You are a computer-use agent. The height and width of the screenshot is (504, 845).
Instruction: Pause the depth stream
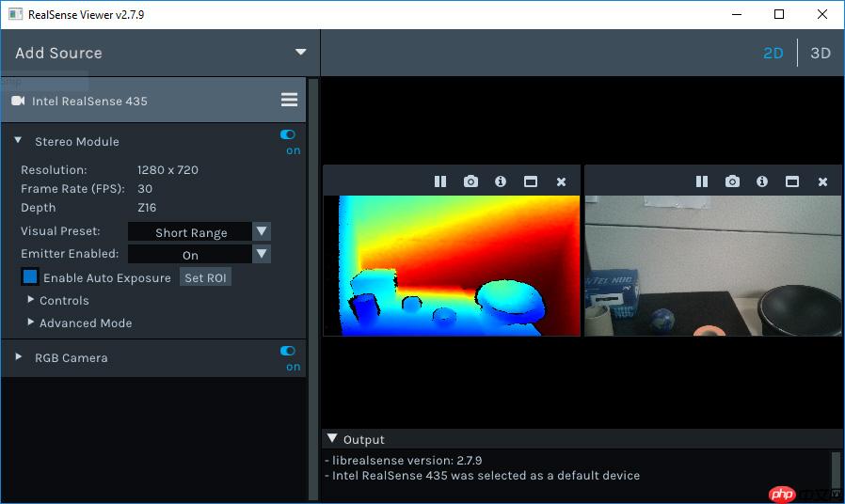[440, 181]
